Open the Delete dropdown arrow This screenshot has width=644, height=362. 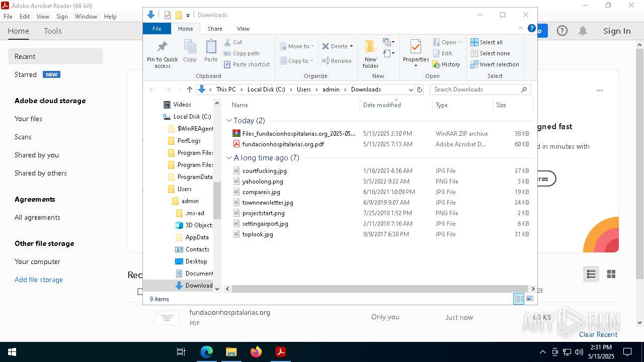[x=351, y=46]
